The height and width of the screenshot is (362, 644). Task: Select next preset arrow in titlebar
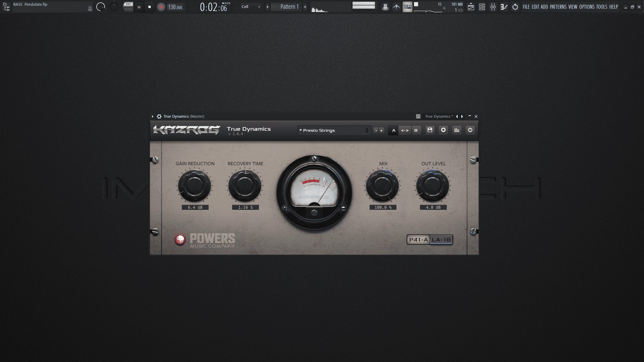coord(462,117)
